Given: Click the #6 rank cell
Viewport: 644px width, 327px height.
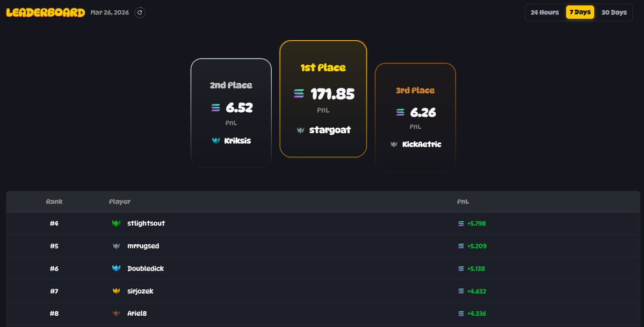Looking at the screenshot, I should pos(54,268).
